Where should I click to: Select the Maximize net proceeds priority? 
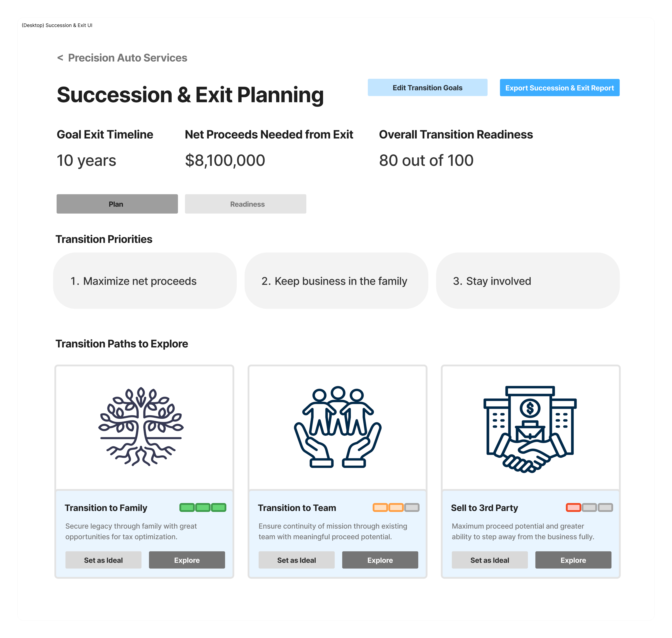point(145,281)
